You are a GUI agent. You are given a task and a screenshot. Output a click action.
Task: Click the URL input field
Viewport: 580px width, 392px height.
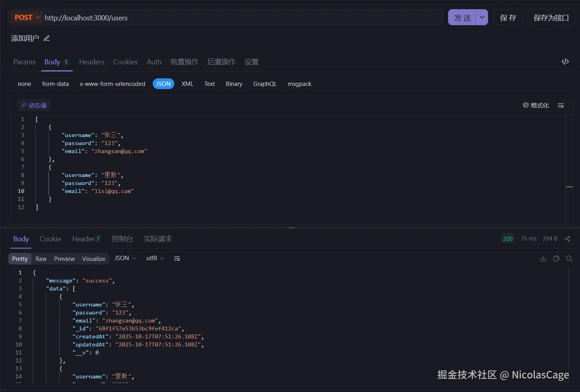point(240,18)
